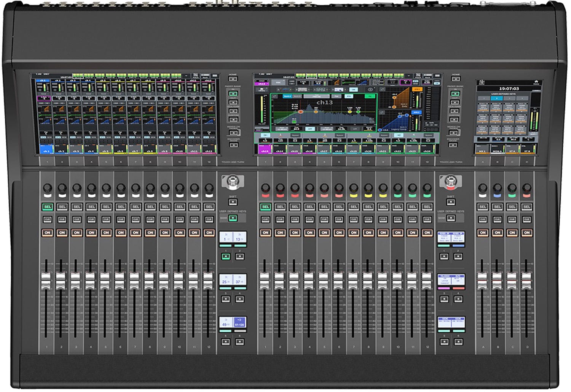Push the left SHIFT key under the Touch and Turn knob
Viewport: 571px width, 392px height.
pos(233,202)
